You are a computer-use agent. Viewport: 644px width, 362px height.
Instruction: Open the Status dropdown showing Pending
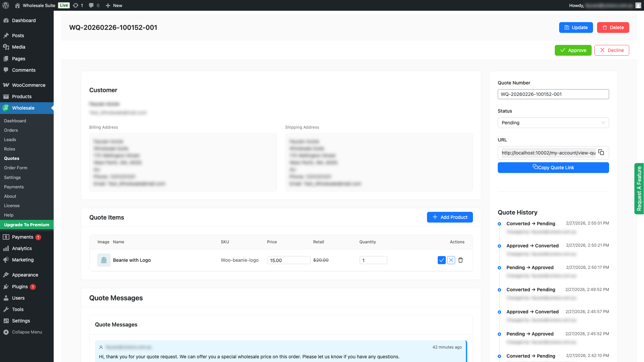click(553, 123)
